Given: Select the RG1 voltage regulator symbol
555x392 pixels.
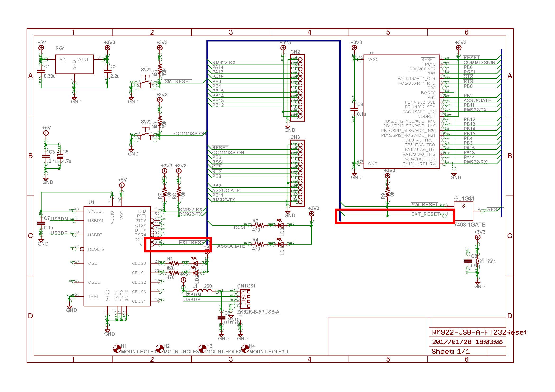Looking at the screenshot, I should click(74, 64).
